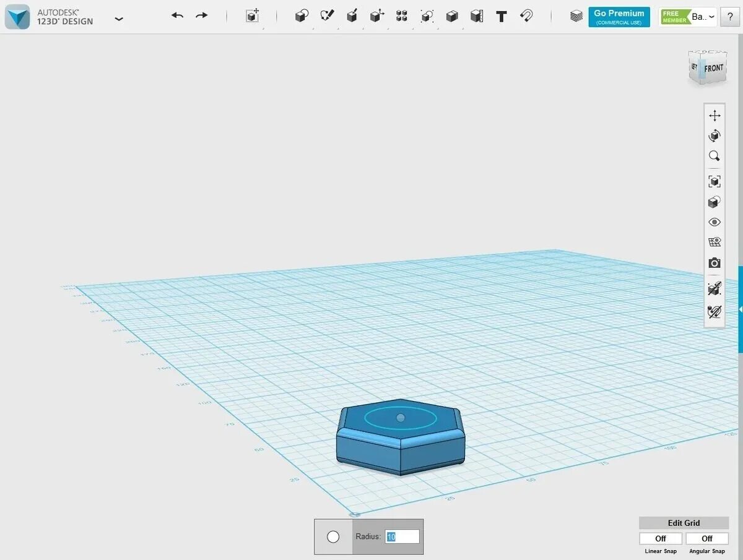Click the Go Premium button

(619, 17)
